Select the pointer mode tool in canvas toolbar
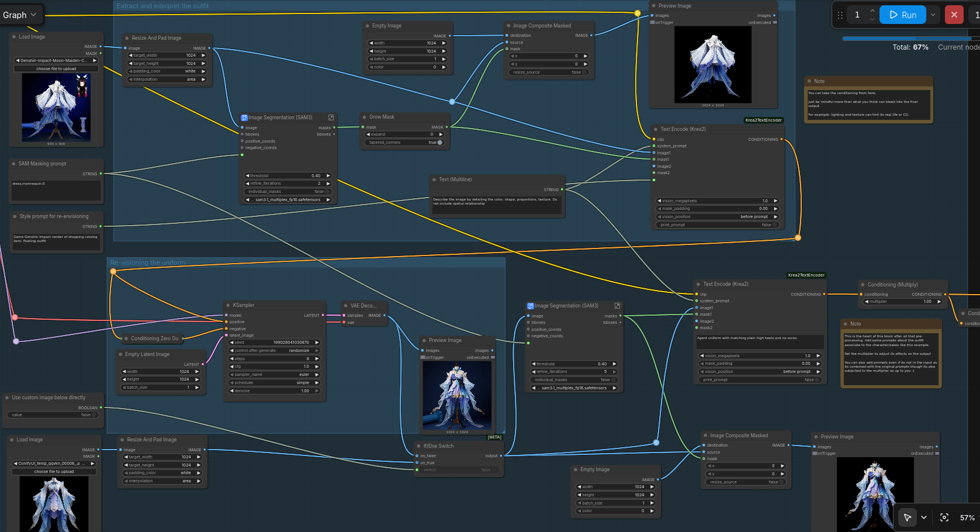The image size is (980, 532). click(908, 517)
